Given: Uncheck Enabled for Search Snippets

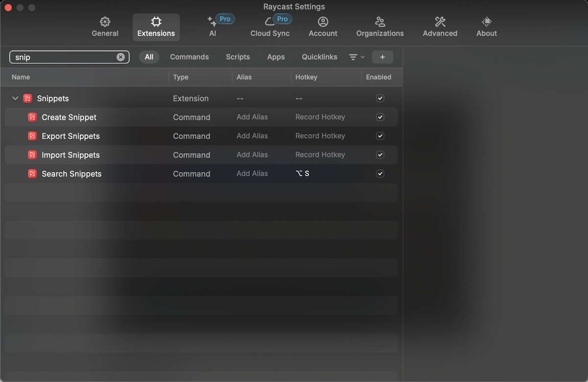Looking at the screenshot, I should pos(380,174).
